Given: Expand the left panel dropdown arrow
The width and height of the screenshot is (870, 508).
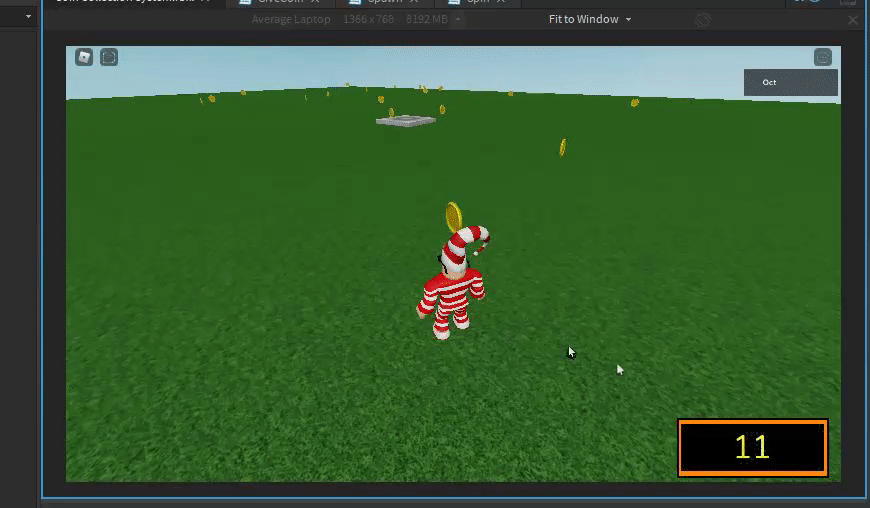Looking at the screenshot, I should click(28, 17).
